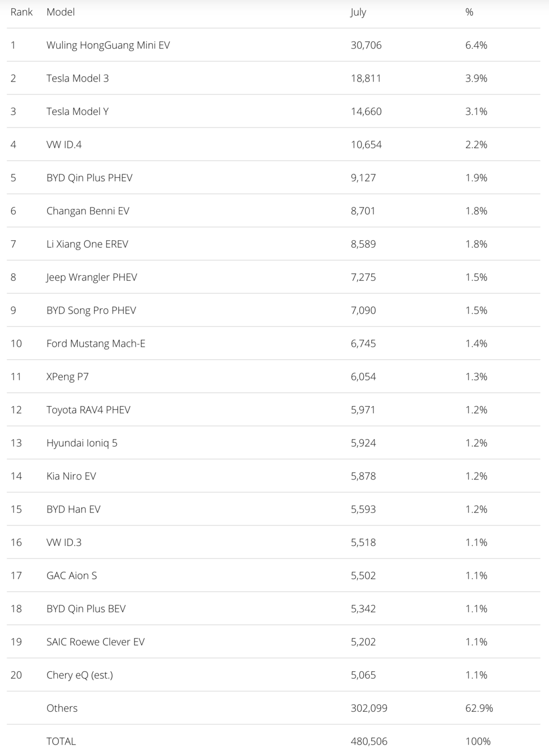Click the Others row value 302,099
549x756 pixels.
click(x=369, y=708)
